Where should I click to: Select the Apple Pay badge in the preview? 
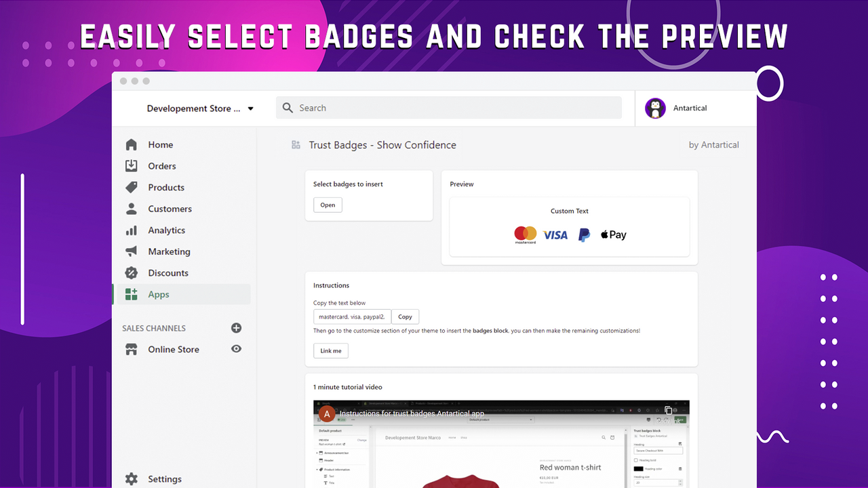(612, 234)
